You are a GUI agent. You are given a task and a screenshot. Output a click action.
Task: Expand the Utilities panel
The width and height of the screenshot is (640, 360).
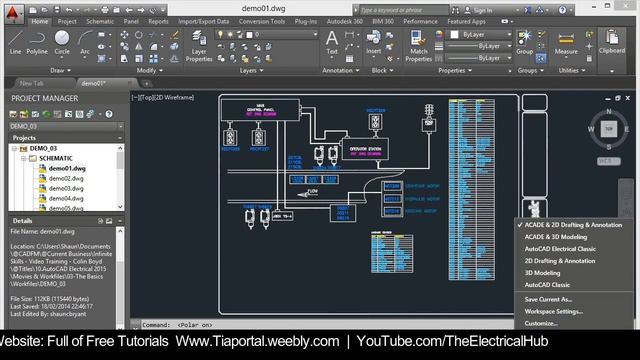click(572, 71)
